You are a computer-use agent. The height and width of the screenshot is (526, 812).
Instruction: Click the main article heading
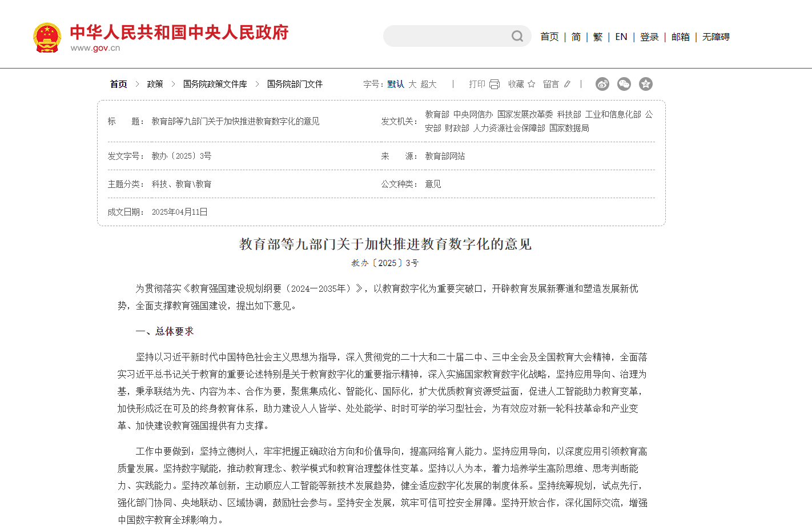point(385,244)
